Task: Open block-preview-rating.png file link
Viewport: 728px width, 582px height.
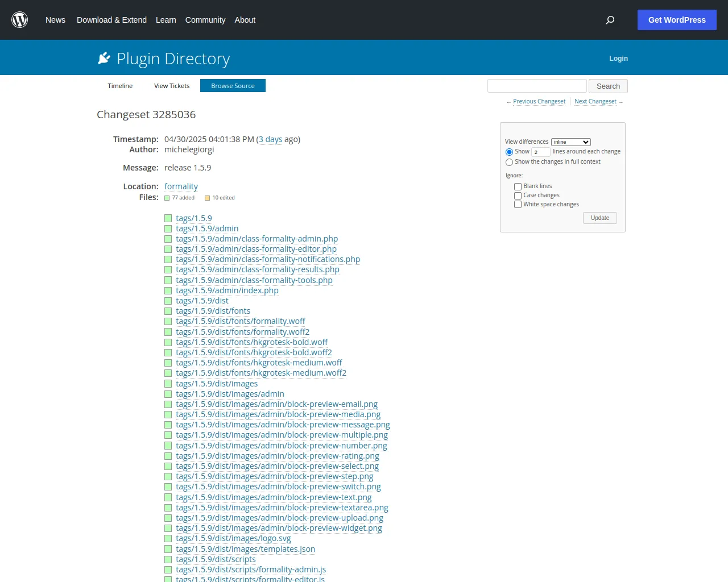Action: tap(278, 456)
